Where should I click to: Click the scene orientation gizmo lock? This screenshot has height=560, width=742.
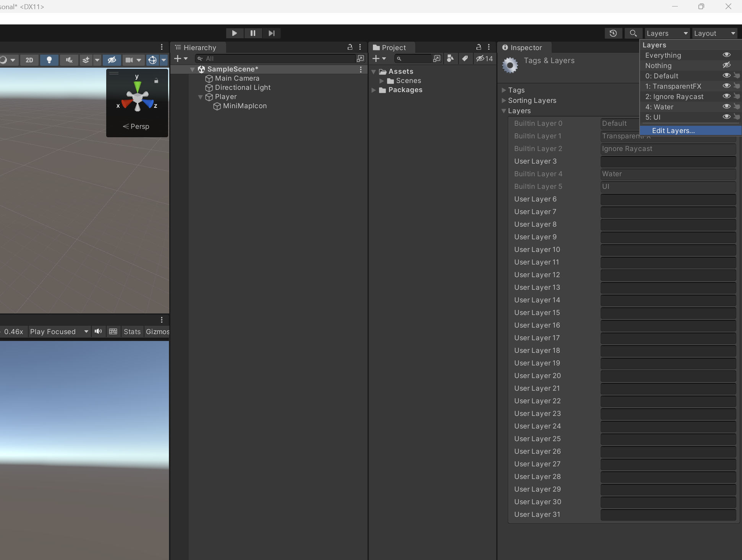pyautogui.click(x=156, y=81)
